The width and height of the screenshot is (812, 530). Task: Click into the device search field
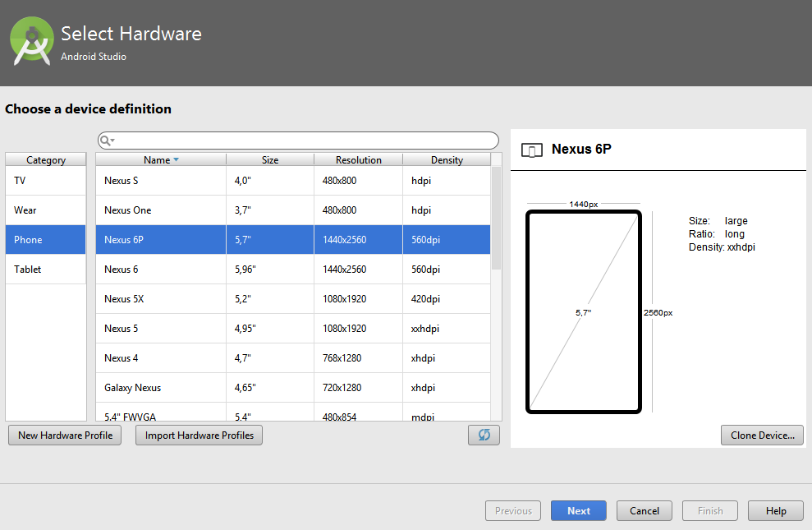point(298,141)
